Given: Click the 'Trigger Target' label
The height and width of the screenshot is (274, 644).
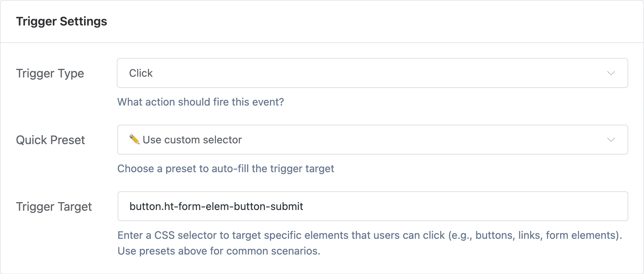Looking at the screenshot, I should click(x=54, y=206).
